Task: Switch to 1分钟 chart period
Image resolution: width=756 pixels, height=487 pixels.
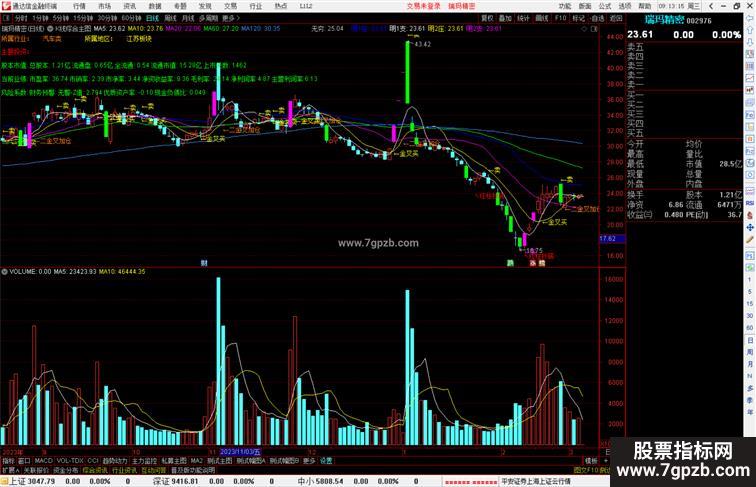Action: click(40, 18)
